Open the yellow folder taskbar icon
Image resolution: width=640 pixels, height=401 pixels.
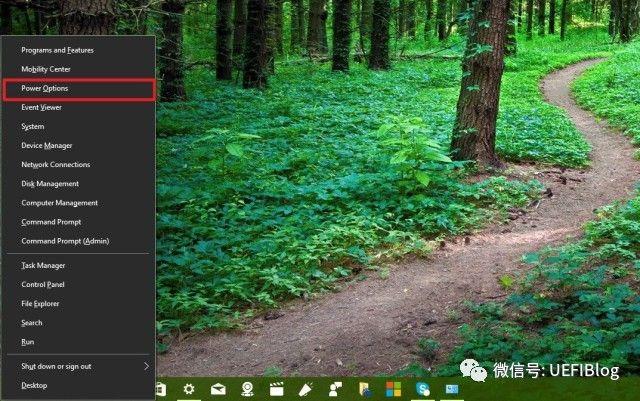coord(365,389)
